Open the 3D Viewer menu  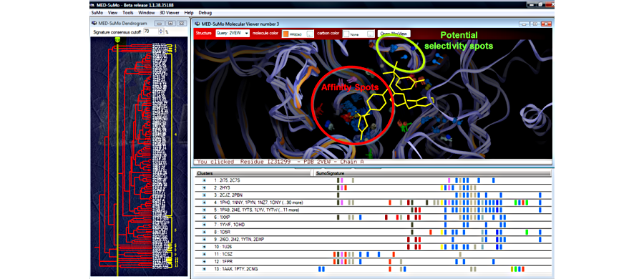[x=170, y=13]
